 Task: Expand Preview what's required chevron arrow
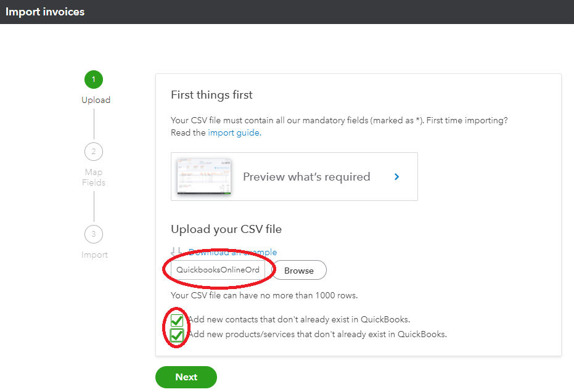pos(397,177)
